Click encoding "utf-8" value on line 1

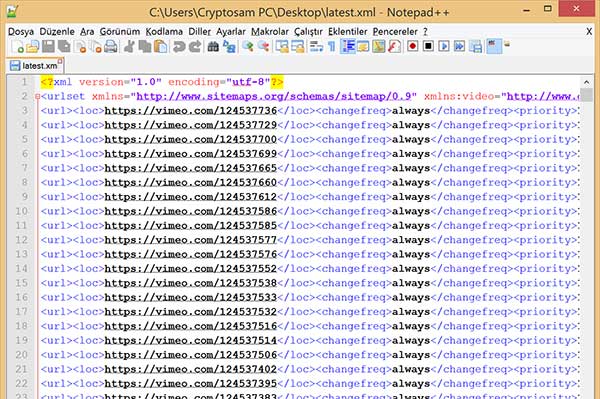[x=248, y=82]
